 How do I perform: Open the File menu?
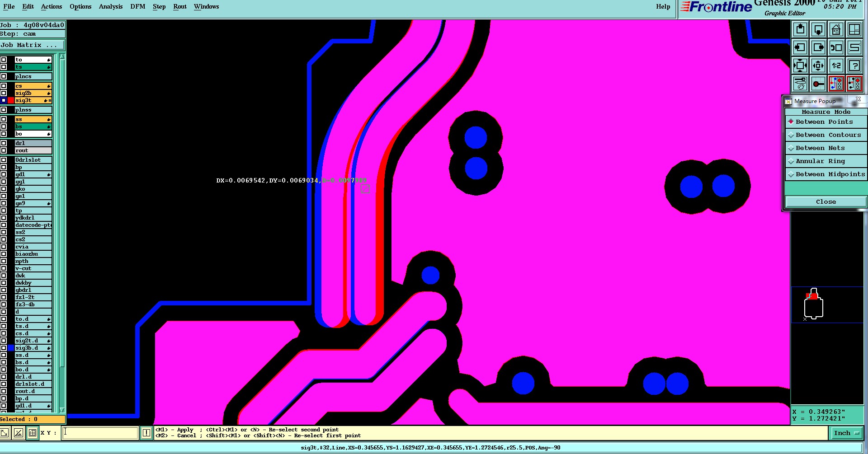[9, 6]
